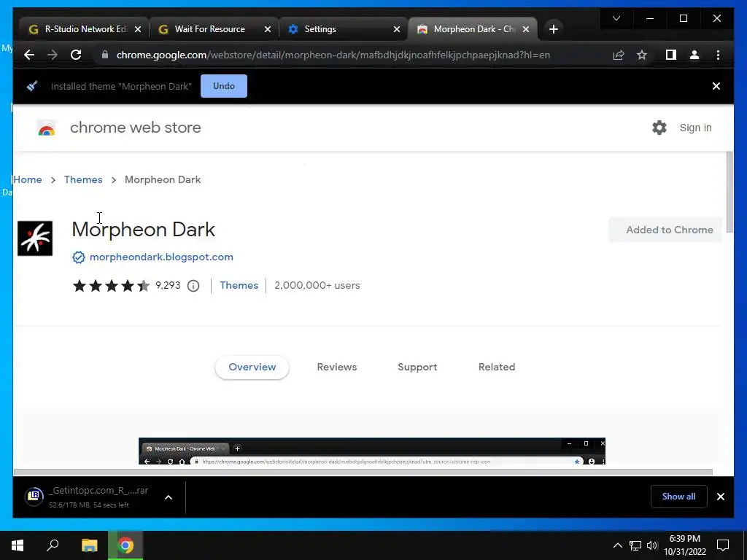Screen dimensions: 747x560
Task: Open the notification center icon
Action: [x=723, y=545]
